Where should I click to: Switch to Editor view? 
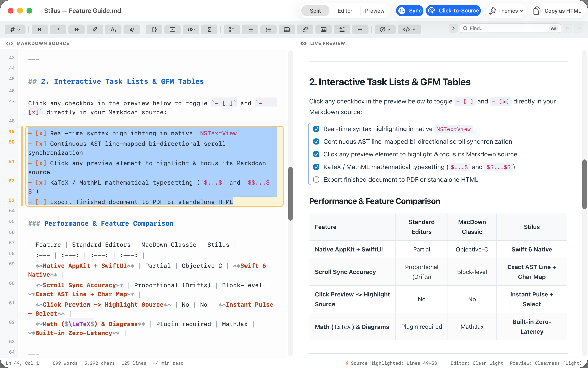345,11
